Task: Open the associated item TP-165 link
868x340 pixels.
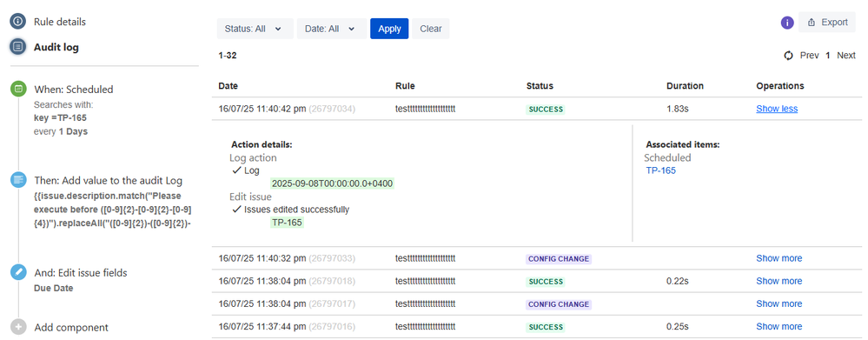Action: click(x=661, y=170)
